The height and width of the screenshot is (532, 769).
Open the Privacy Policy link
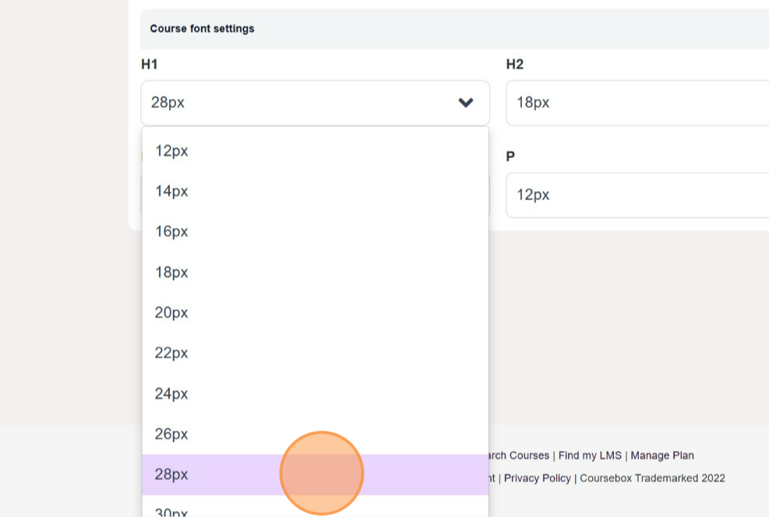(537, 478)
